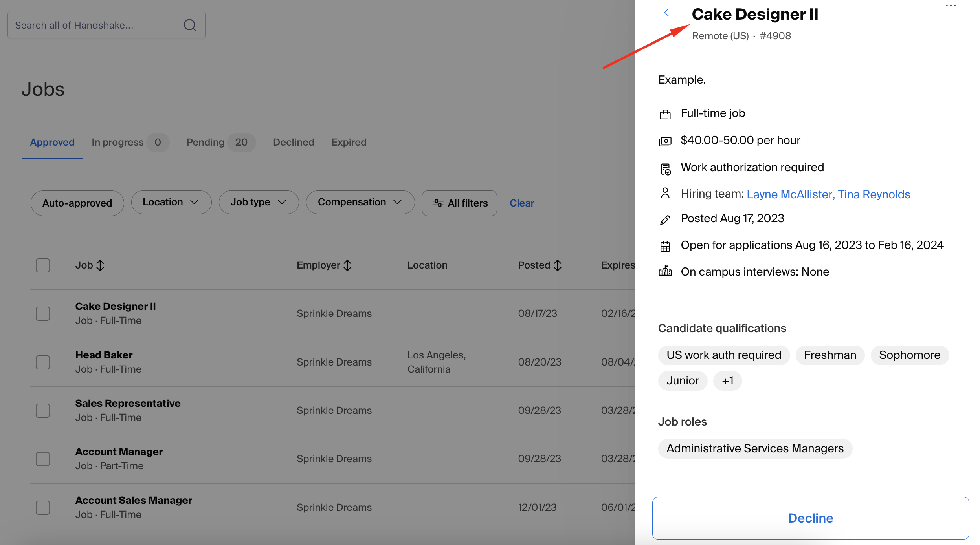Expand the Location filter dropdown
Viewport: 980px width, 545px height.
click(x=171, y=202)
